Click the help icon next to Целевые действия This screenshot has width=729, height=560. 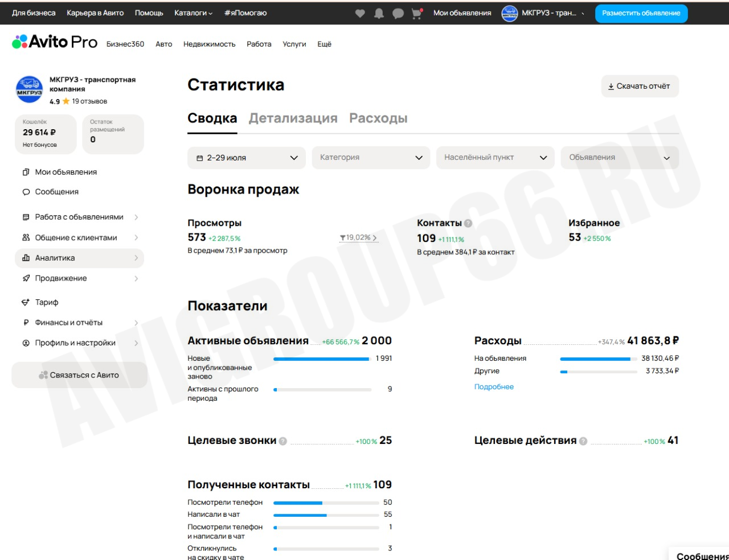click(583, 441)
